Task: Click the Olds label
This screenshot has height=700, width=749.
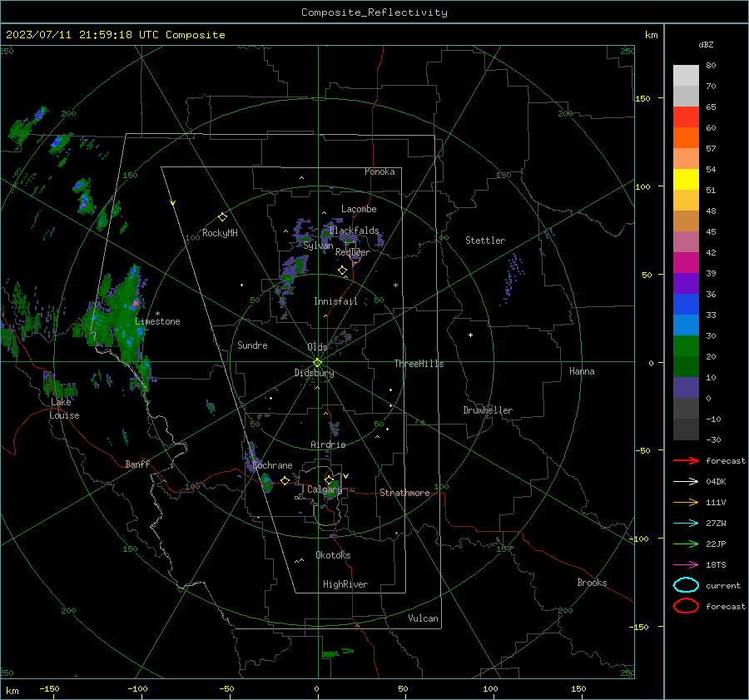Action: click(317, 347)
